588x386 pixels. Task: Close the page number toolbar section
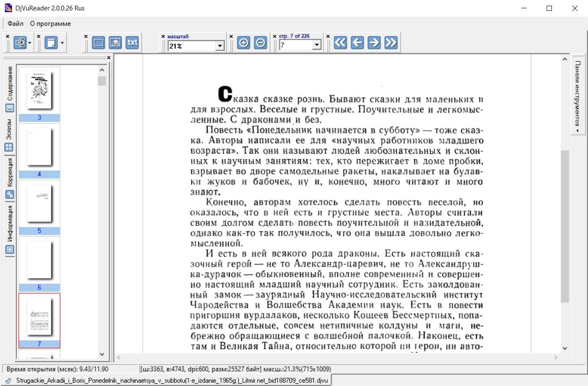275,37
